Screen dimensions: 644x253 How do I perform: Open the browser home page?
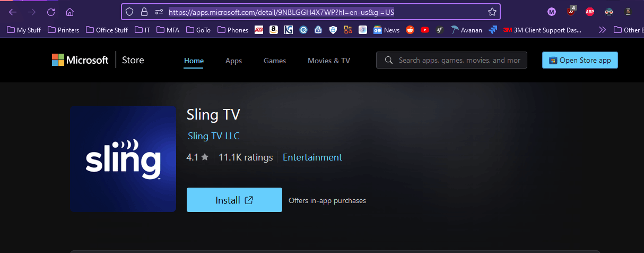coord(70,12)
